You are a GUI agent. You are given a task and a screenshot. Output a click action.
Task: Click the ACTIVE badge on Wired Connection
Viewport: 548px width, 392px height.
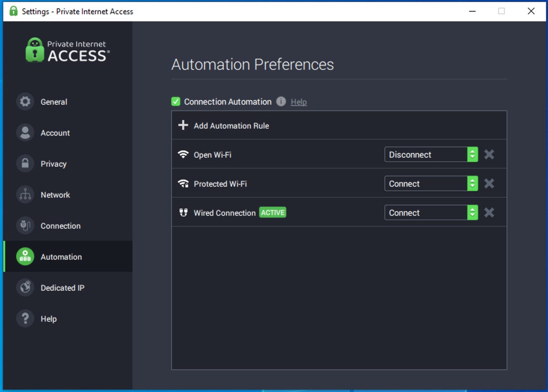[x=273, y=213]
